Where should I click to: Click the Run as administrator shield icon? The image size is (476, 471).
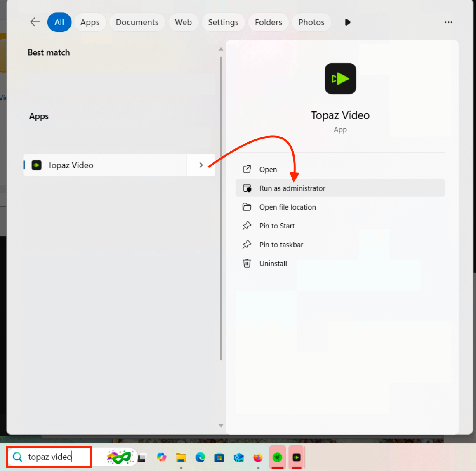(x=247, y=188)
